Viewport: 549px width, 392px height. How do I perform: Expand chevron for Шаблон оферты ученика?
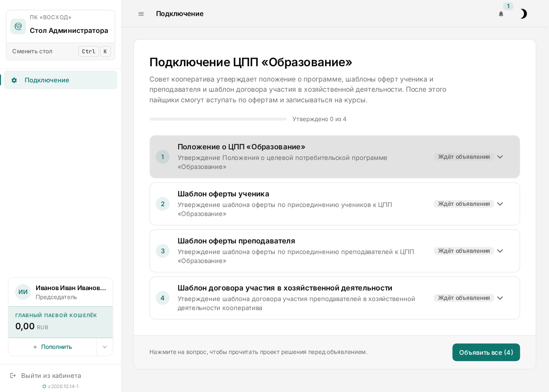coord(500,204)
